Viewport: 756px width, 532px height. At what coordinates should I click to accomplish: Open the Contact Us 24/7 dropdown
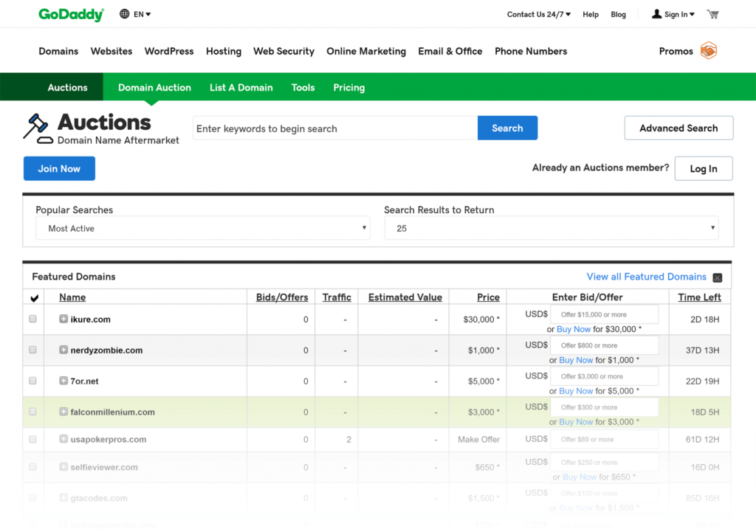[x=538, y=15]
